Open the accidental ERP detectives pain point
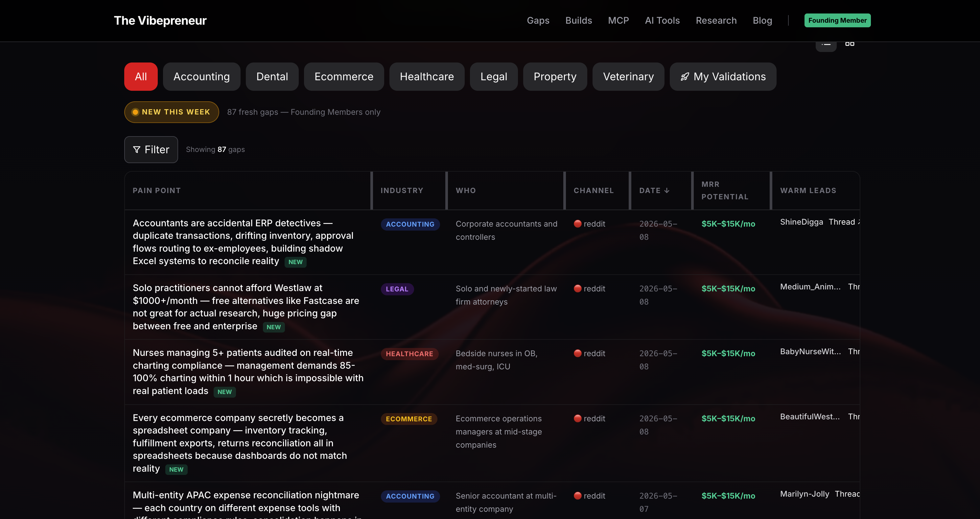Image resolution: width=980 pixels, height=519 pixels. [243, 242]
